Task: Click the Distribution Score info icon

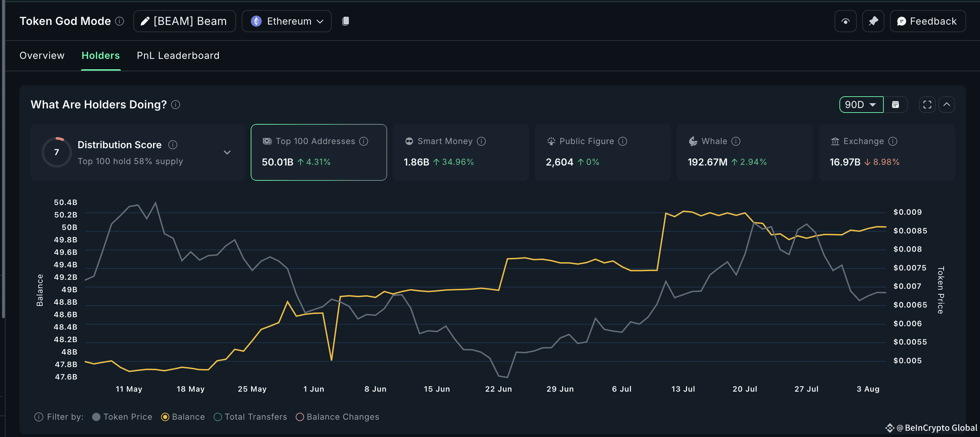Action: coord(173,145)
